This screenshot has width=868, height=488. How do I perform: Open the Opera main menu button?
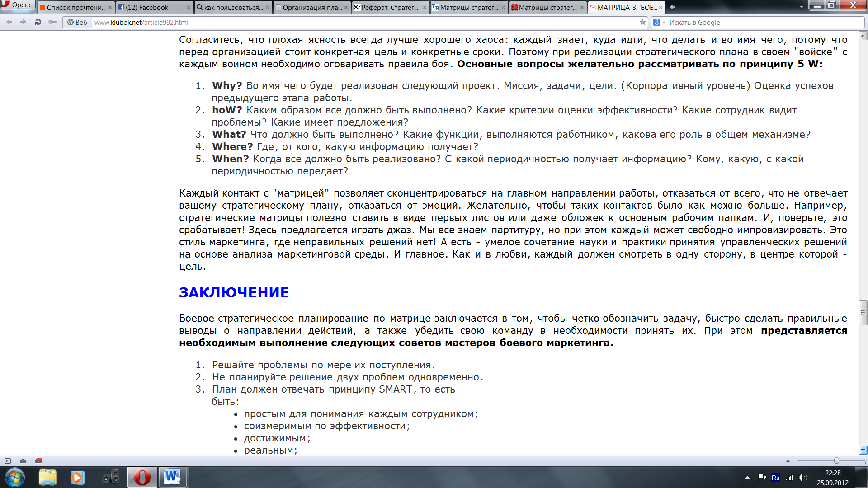coord(17,5)
